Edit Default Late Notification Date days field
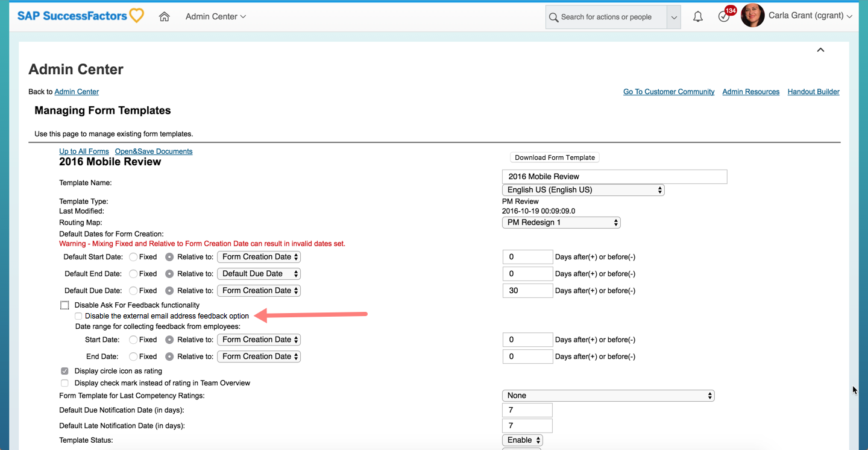The width and height of the screenshot is (868, 450). tap(527, 426)
